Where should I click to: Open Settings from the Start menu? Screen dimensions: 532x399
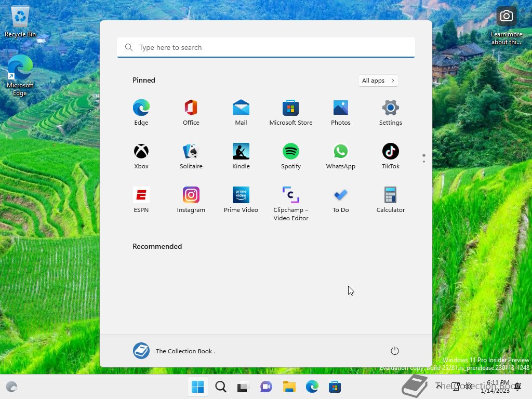pos(391,113)
